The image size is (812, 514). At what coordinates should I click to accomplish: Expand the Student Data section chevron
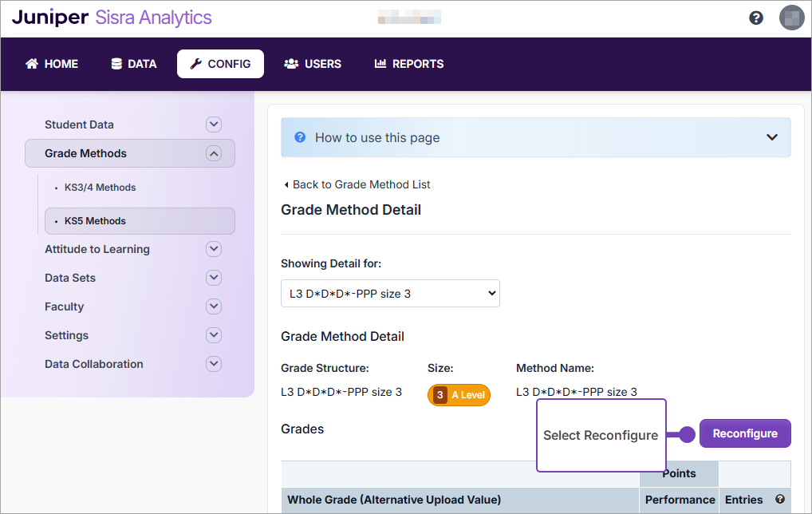[x=213, y=125]
